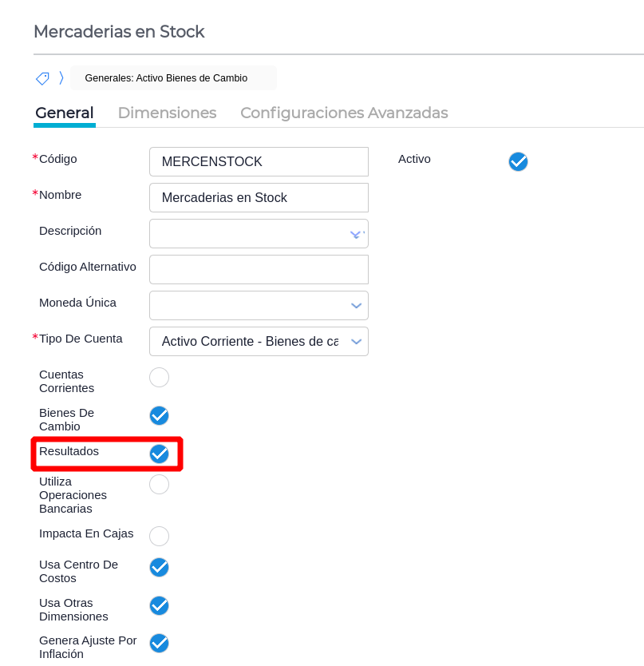Open the Dimensiones tab
The height and width of the screenshot is (666, 644).
pos(167,113)
